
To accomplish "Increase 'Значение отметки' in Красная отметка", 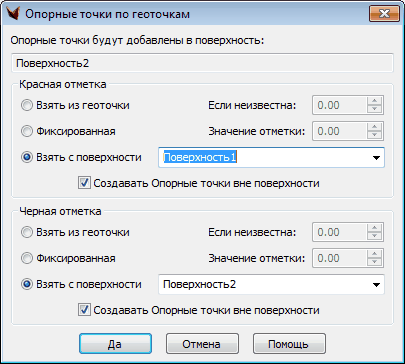I will tap(375, 127).
